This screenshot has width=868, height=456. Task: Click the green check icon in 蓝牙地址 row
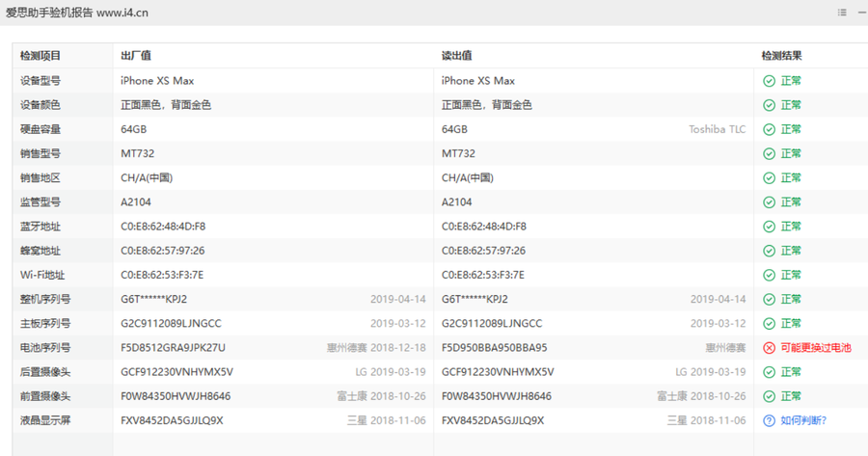[769, 227]
